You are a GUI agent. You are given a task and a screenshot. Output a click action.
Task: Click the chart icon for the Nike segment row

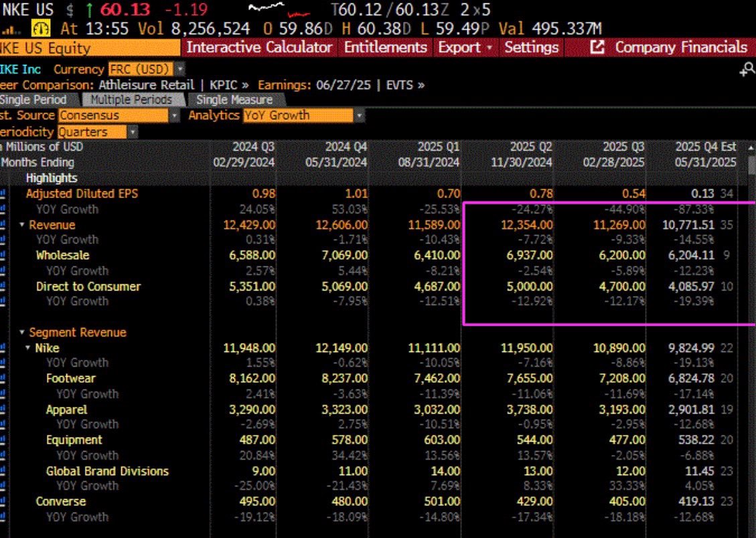pos(3,348)
